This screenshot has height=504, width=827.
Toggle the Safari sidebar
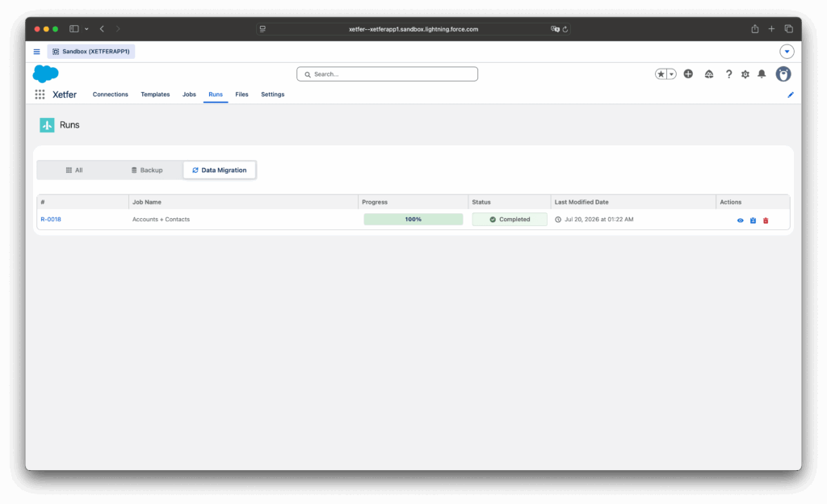pyautogui.click(x=74, y=29)
